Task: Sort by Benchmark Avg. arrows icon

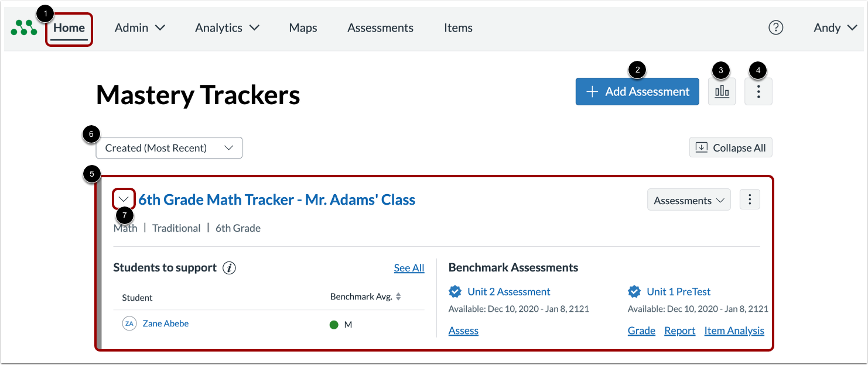Action: 398,297
